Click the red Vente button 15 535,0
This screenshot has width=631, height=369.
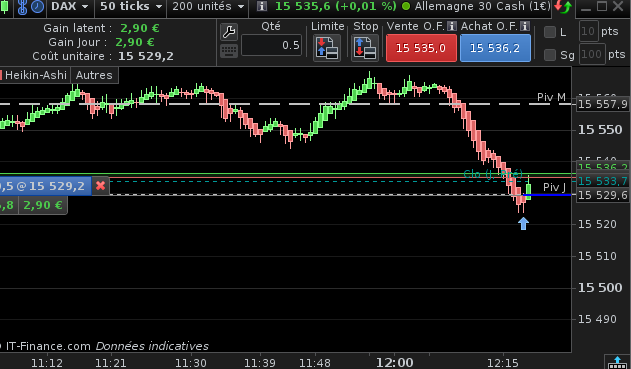pos(421,48)
